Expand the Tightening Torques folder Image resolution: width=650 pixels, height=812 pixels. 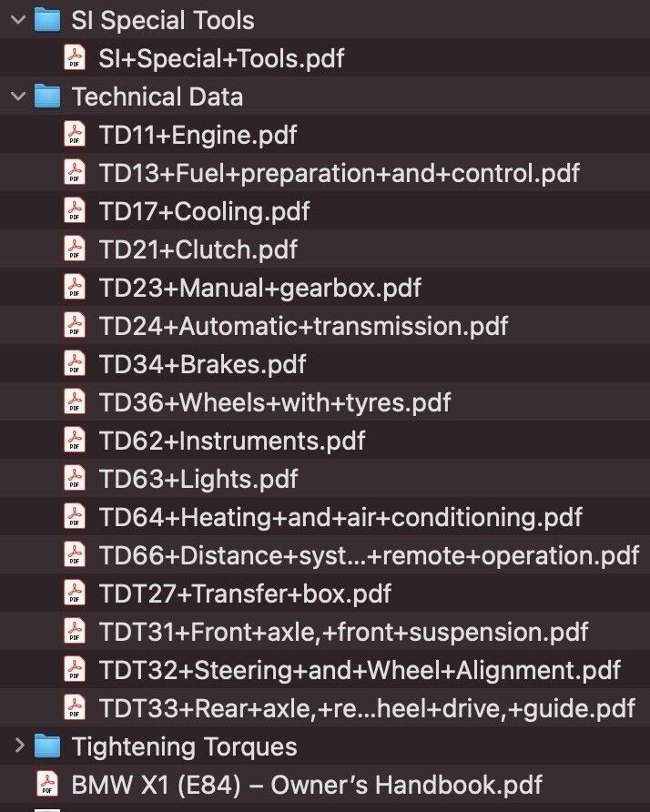[18, 746]
